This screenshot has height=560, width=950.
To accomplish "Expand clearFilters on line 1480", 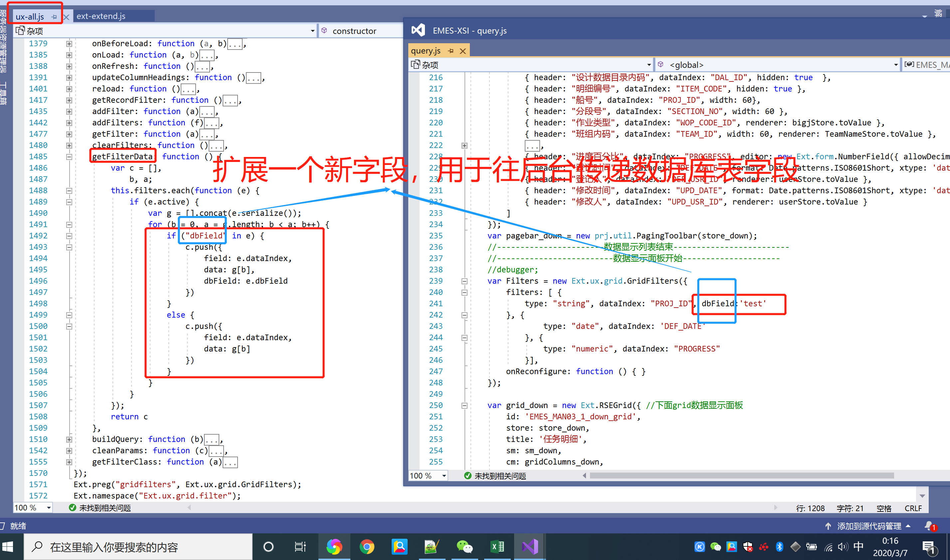I will (x=69, y=146).
